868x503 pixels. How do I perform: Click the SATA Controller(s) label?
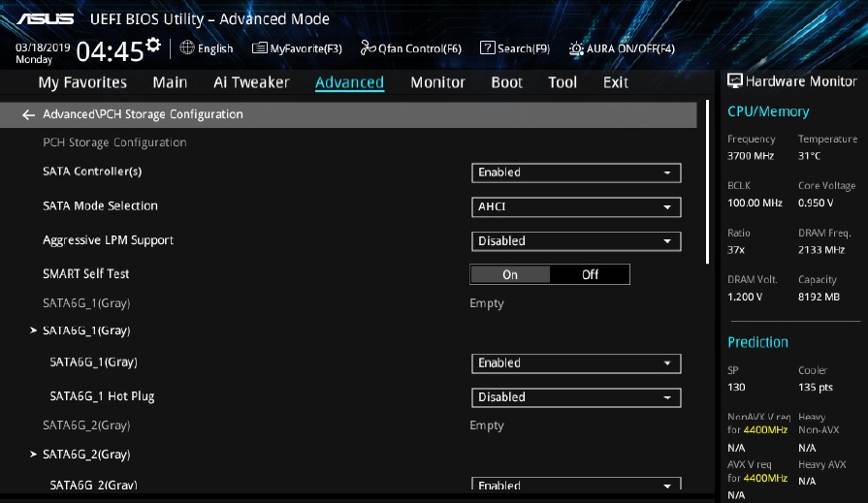tap(92, 172)
